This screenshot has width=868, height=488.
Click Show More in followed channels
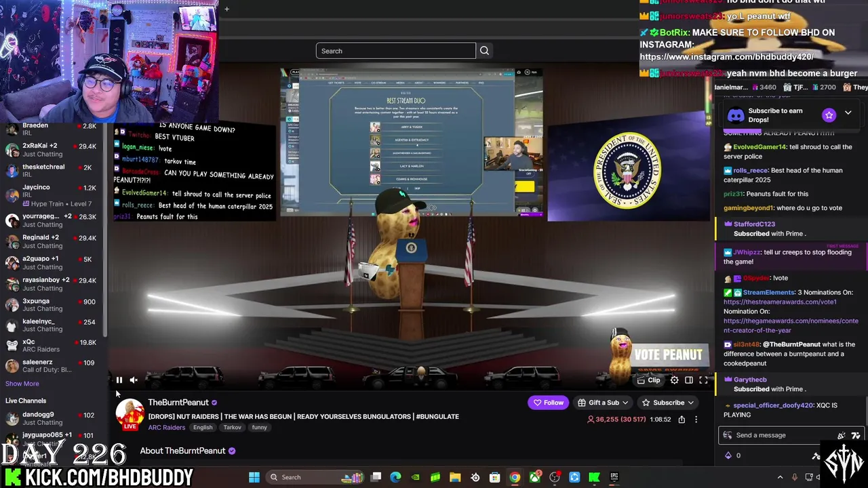click(22, 384)
